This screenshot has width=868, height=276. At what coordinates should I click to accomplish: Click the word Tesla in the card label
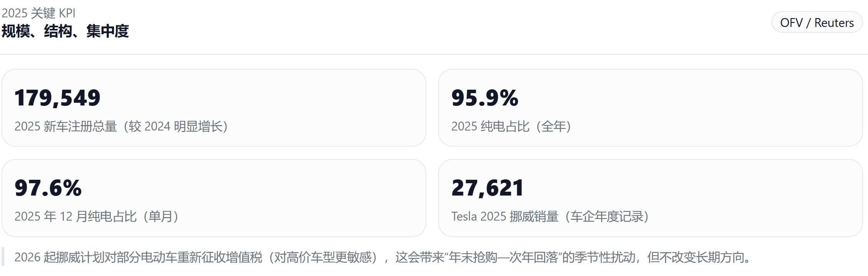coord(464,216)
